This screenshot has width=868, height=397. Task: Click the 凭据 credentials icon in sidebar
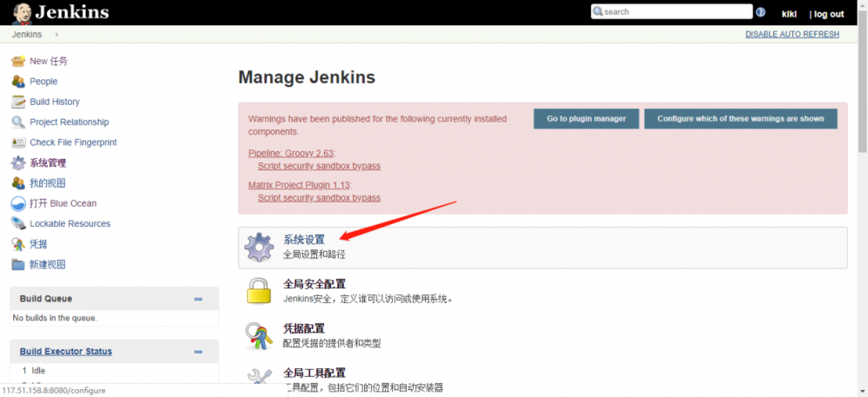tap(18, 244)
